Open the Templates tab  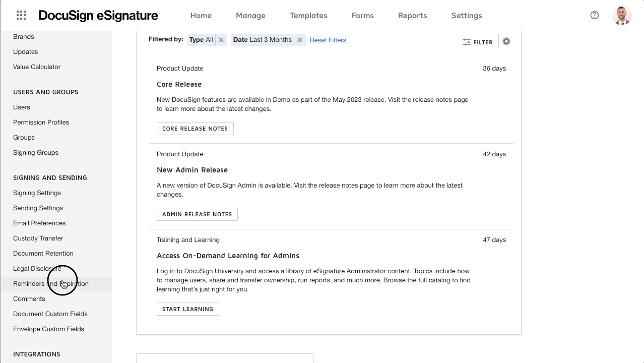click(308, 16)
